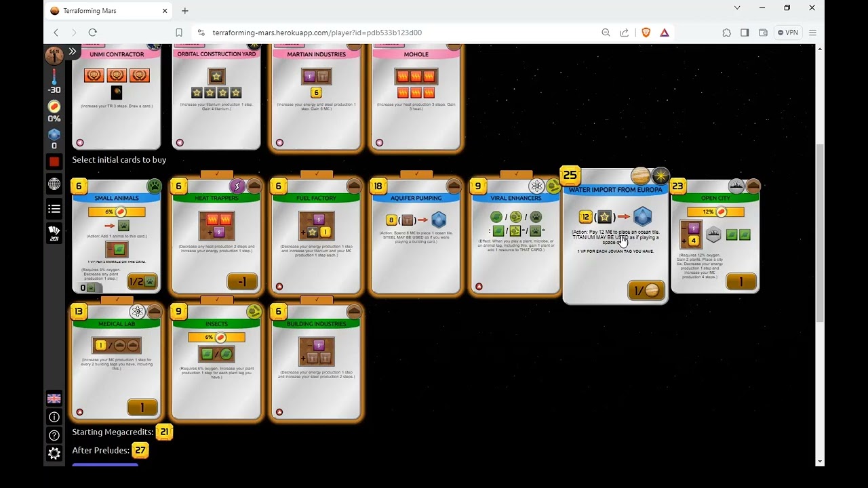
Task: Open the browser extensions puzzle icon
Action: [727, 33]
